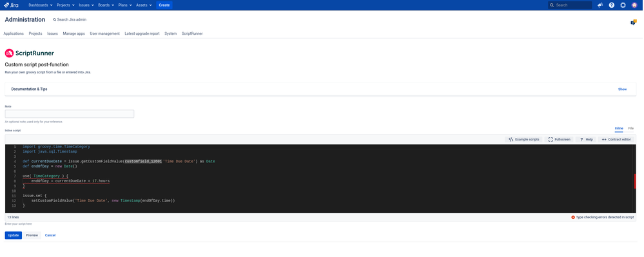This screenshot has width=644, height=257.
Task: Click into the Note input field
Action: [x=70, y=114]
